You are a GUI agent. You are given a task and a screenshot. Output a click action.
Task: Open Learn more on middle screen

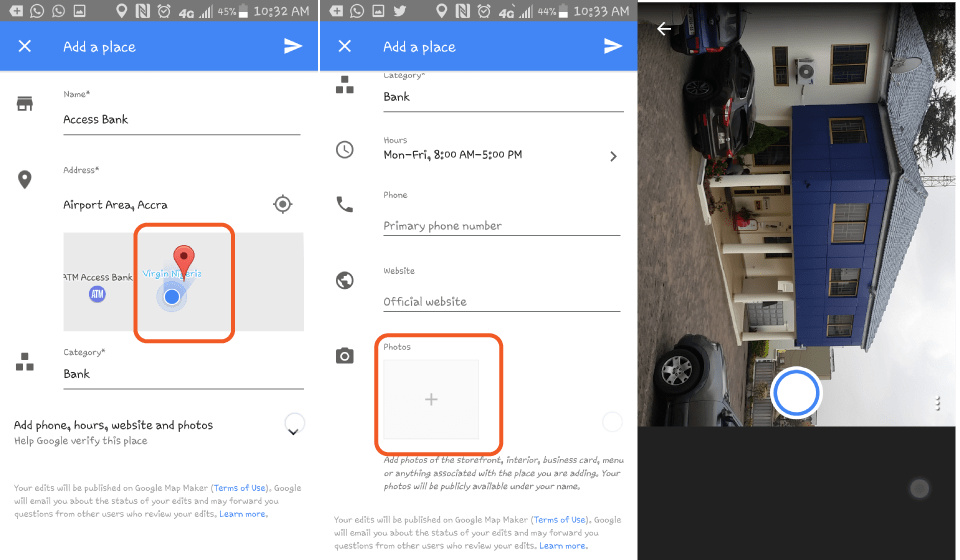[563, 546]
